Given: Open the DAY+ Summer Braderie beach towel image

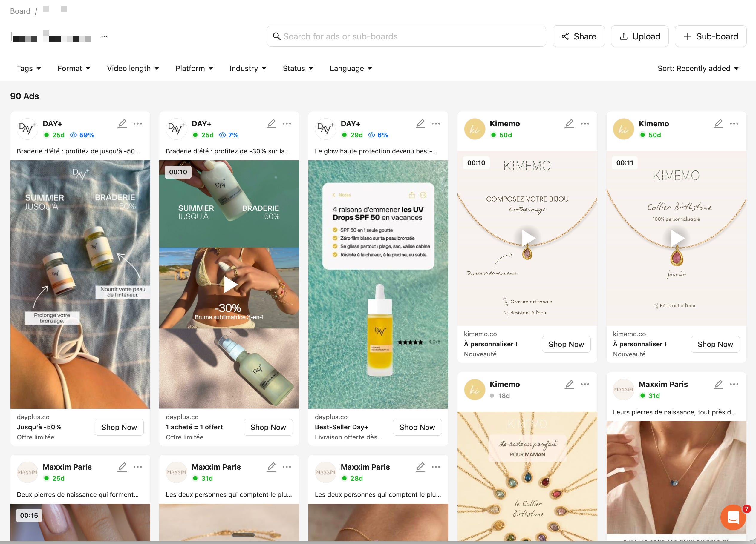Looking at the screenshot, I should pyautogui.click(x=80, y=285).
